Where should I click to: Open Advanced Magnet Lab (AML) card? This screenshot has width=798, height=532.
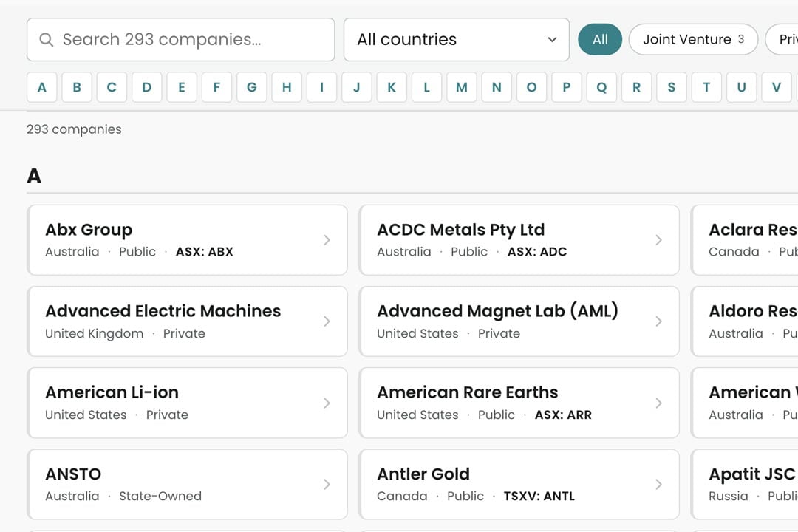click(x=519, y=321)
